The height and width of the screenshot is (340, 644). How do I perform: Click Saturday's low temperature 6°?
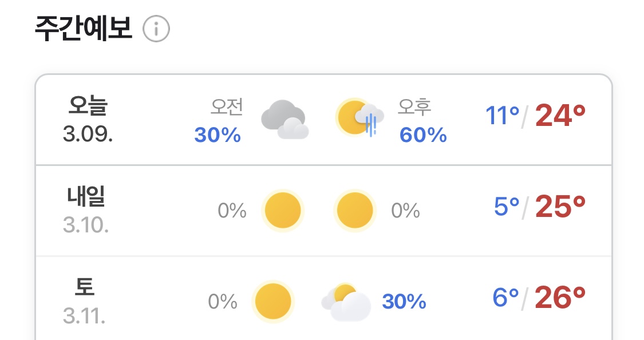pyautogui.click(x=506, y=298)
